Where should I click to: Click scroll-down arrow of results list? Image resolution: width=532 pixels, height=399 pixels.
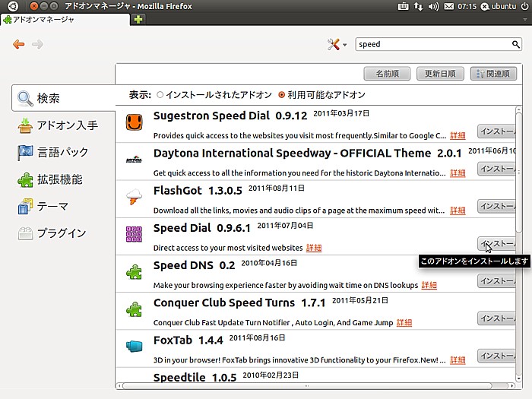[x=518, y=378]
